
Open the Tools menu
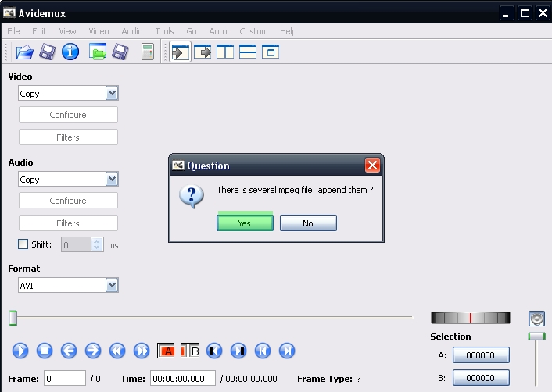coord(164,31)
